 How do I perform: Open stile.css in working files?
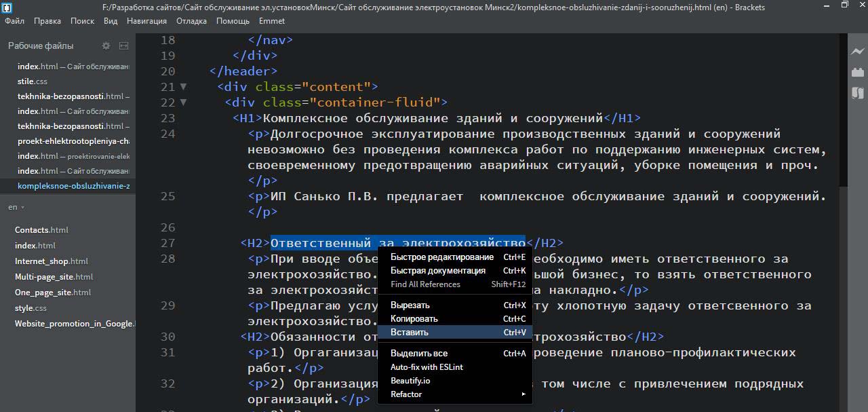pyautogui.click(x=33, y=81)
